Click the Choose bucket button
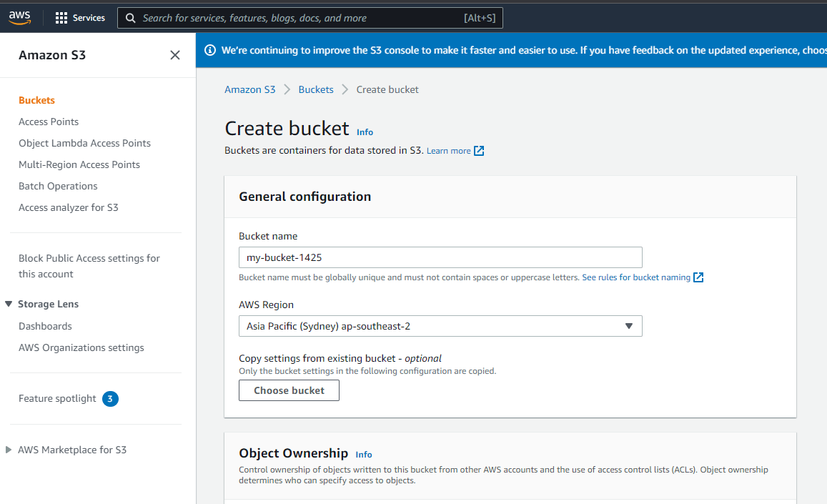 [289, 390]
